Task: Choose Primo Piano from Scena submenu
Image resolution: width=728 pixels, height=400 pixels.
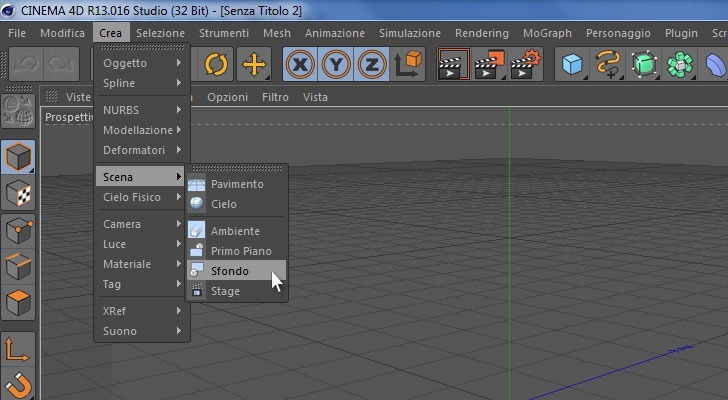Action: pos(237,251)
